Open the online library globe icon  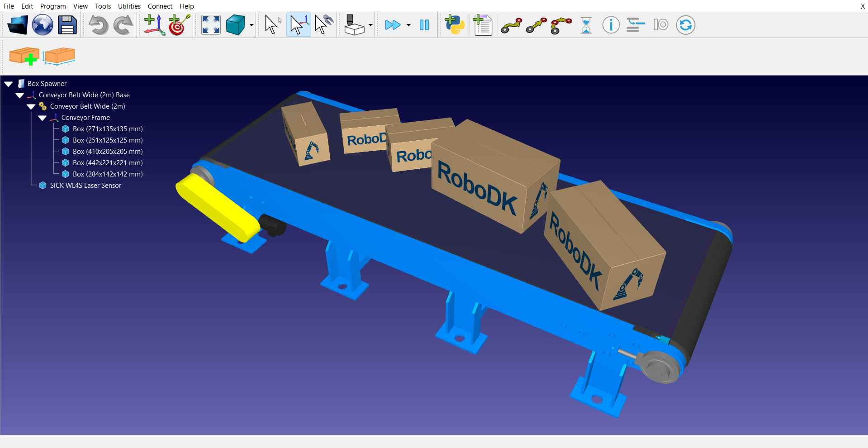pyautogui.click(x=43, y=25)
